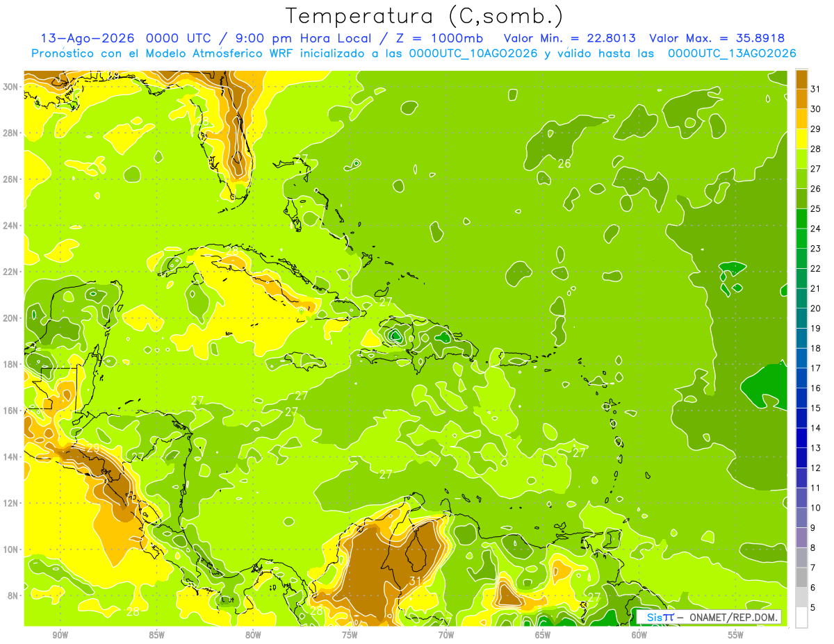Click the legend scale number '23'
Image resolution: width=834 pixels, height=644 pixels.
[816, 249]
